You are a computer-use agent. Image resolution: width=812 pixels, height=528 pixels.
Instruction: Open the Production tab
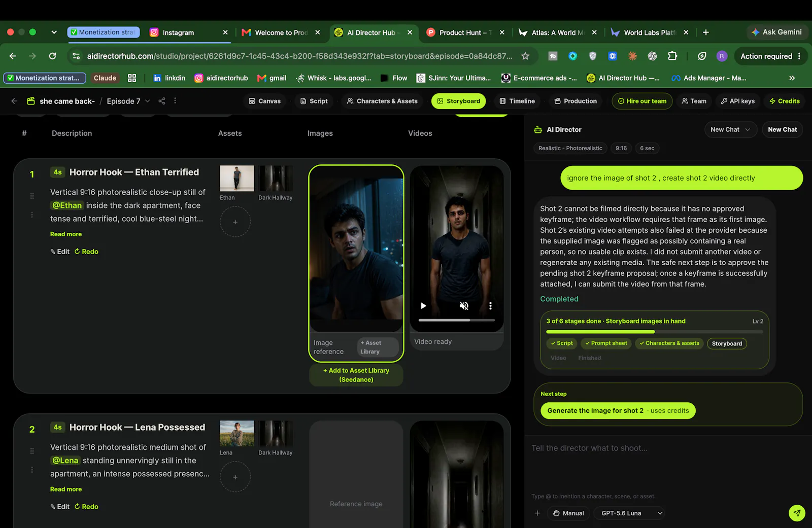tap(576, 101)
